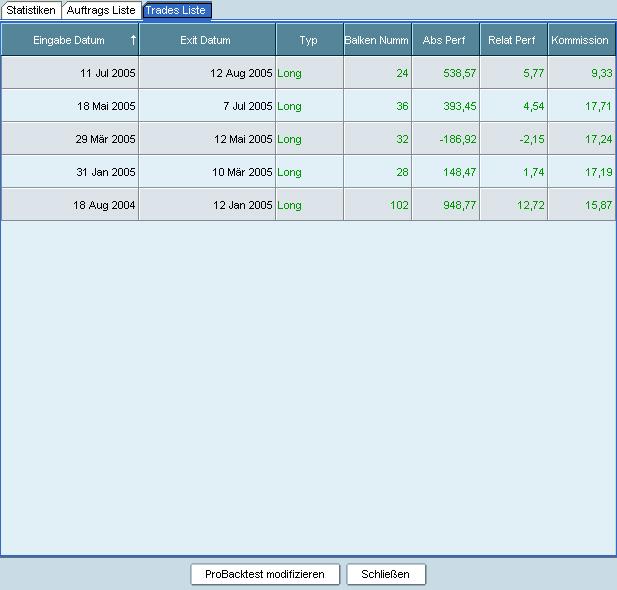Sort by Abs Perf column header
Image resolution: width=617 pixels, height=590 pixels.
point(445,40)
